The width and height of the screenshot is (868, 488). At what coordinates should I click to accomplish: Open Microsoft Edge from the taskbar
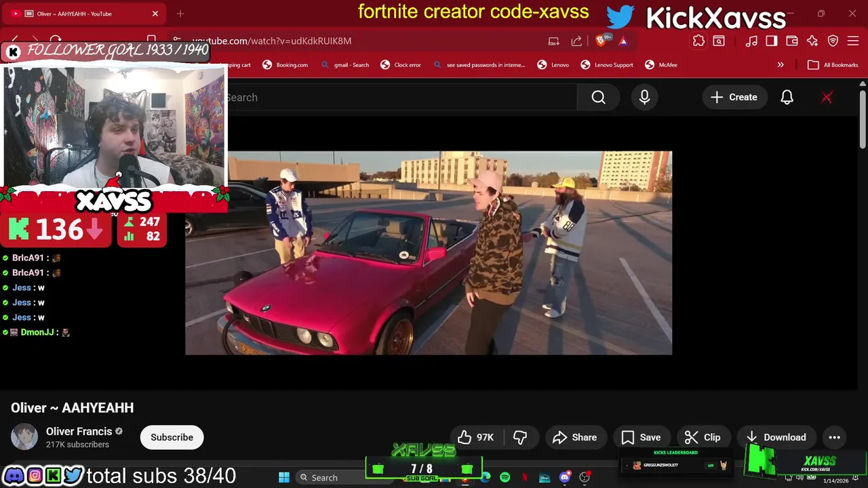486,477
